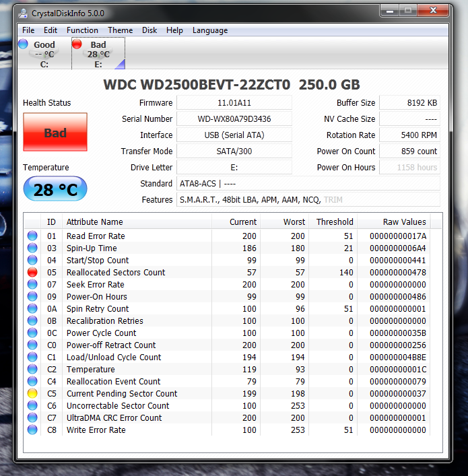Screen dimensions: 468x476
Task: Click the blue status icon for Spin-Up Time
Action: 32,248
